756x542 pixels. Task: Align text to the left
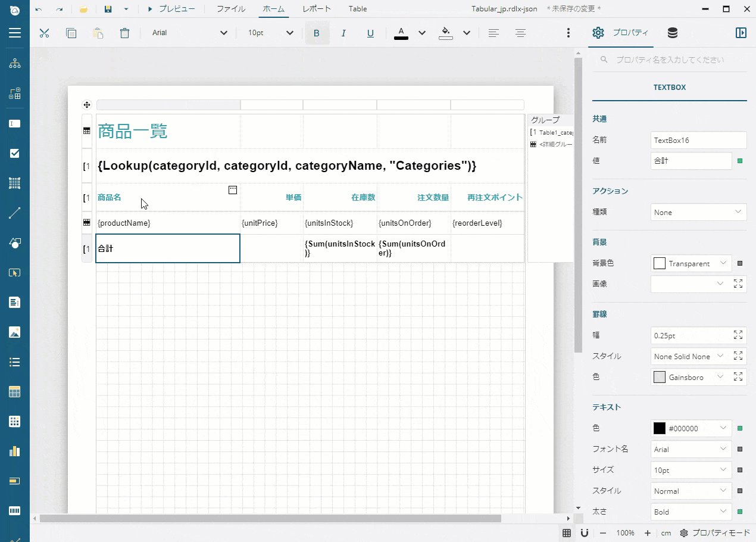(x=493, y=33)
